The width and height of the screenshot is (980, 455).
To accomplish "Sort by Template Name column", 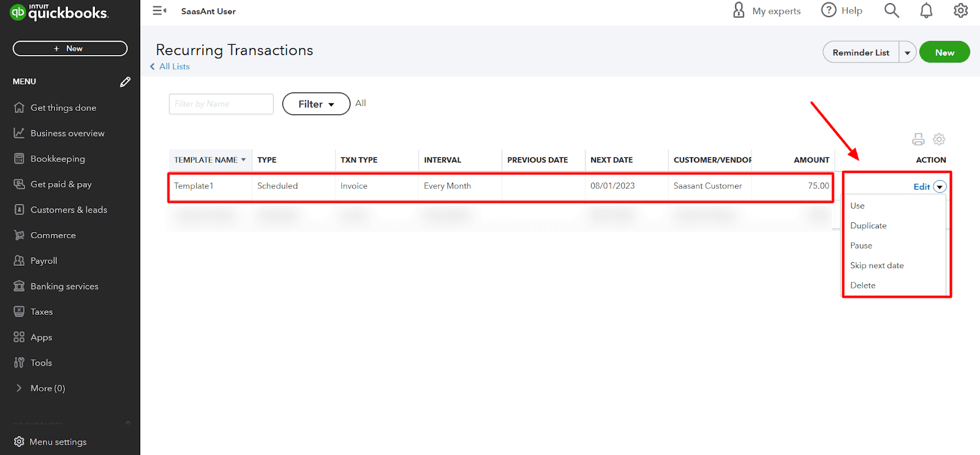I will coord(209,160).
